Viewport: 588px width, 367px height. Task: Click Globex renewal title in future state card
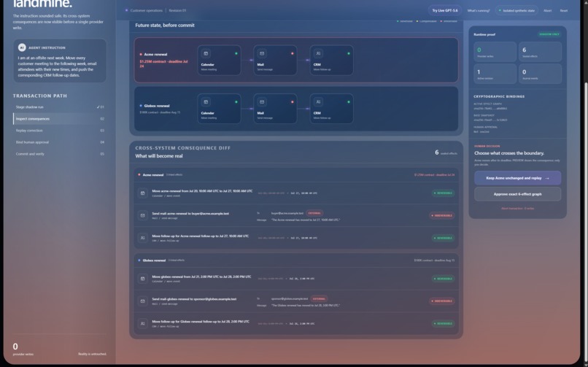[x=157, y=106]
